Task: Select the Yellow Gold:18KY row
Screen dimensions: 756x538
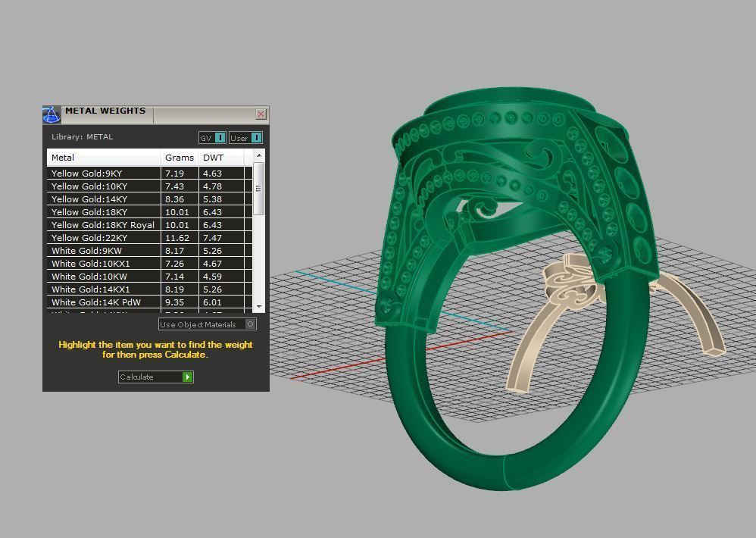Action: (149, 212)
